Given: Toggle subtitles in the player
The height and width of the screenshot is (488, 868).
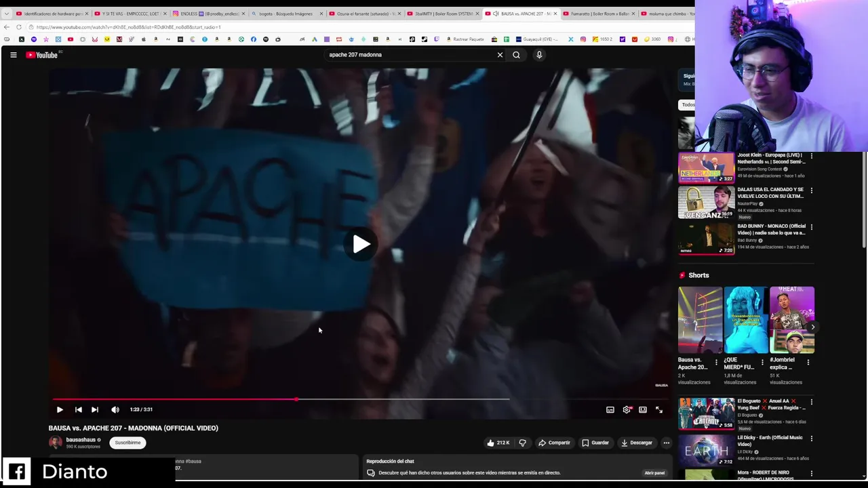Looking at the screenshot, I should tap(610, 409).
